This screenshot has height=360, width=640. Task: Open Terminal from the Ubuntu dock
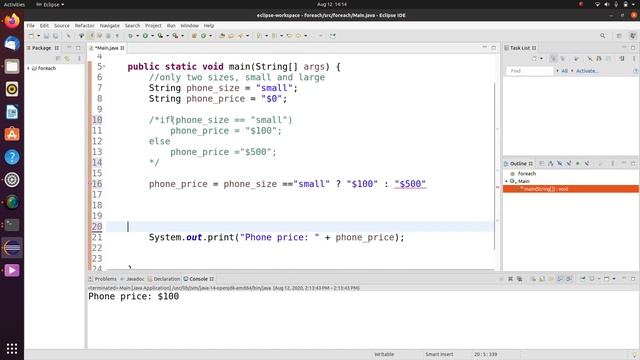coord(12,224)
